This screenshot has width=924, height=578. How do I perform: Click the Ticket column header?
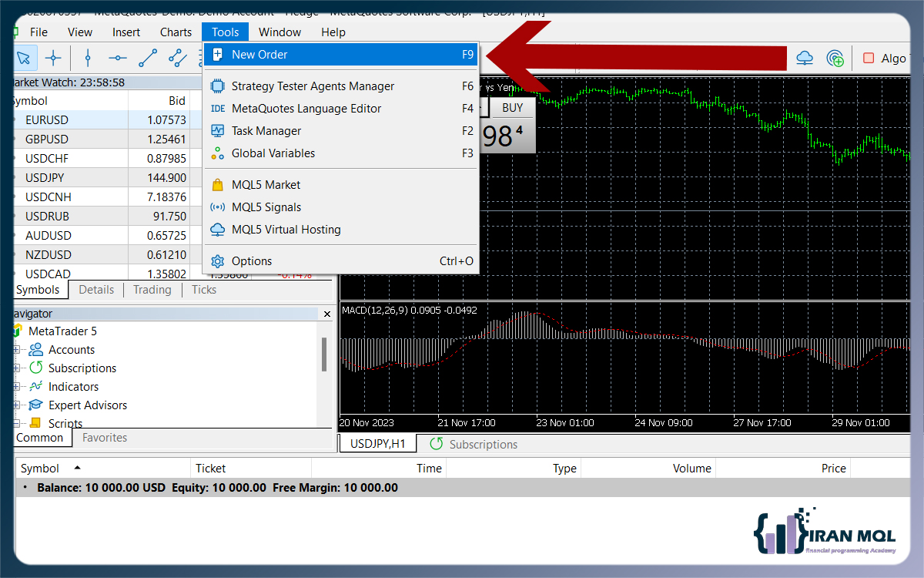coord(251,469)
